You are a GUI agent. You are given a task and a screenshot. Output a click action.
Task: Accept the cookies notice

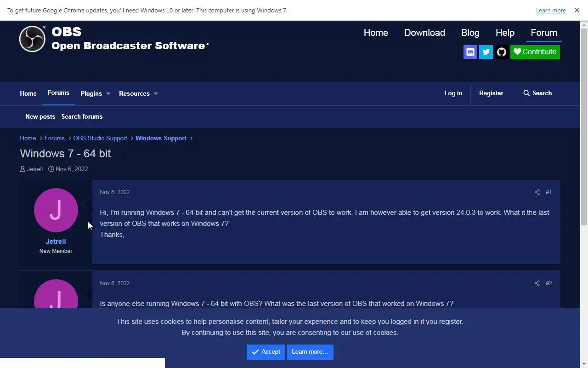point(266,352)
